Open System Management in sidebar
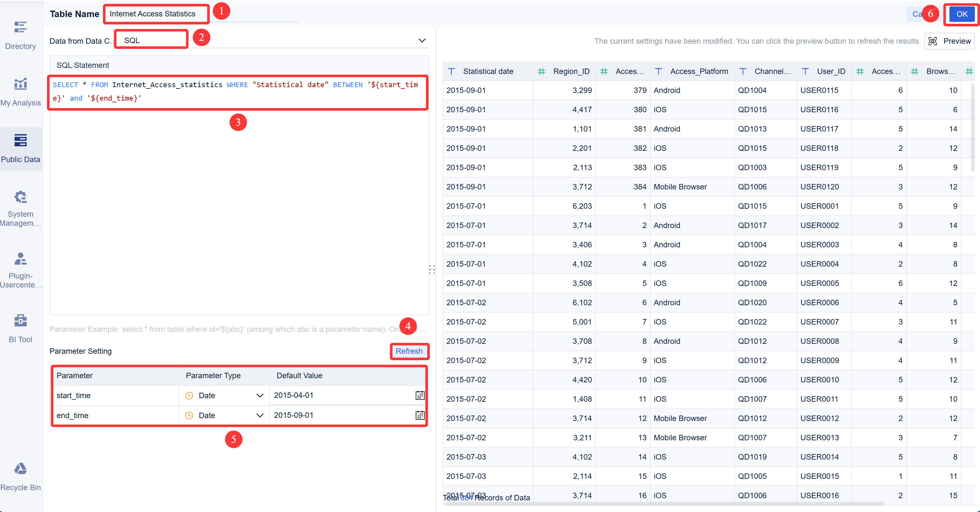 pyautogui.click(x=21, y=208)
